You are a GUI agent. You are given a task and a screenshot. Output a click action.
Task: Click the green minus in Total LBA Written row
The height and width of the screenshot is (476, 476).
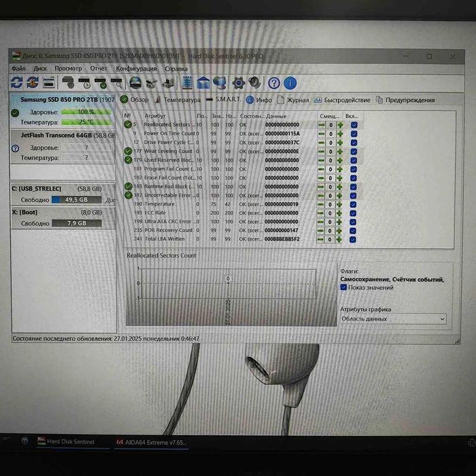point(320,239)
